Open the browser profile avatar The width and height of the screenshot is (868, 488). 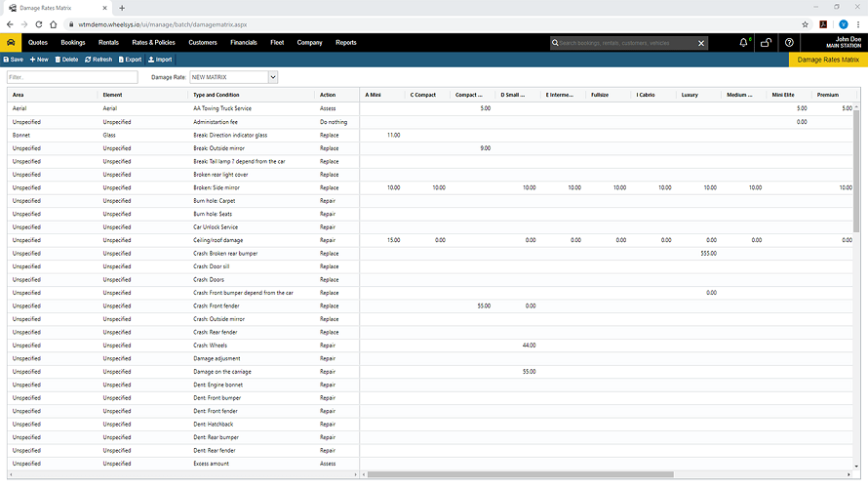coord(843,24)
